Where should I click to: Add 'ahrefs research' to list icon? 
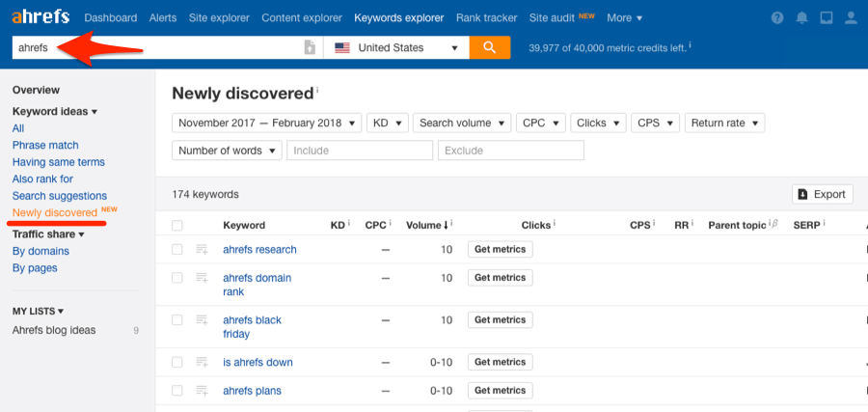(x=202, y=250)
